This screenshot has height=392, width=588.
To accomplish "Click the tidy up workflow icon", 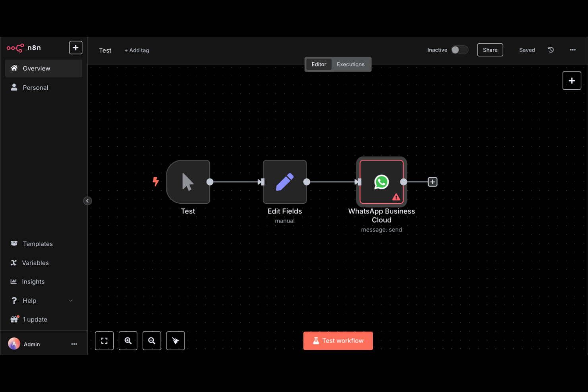I will click(176, 341).
